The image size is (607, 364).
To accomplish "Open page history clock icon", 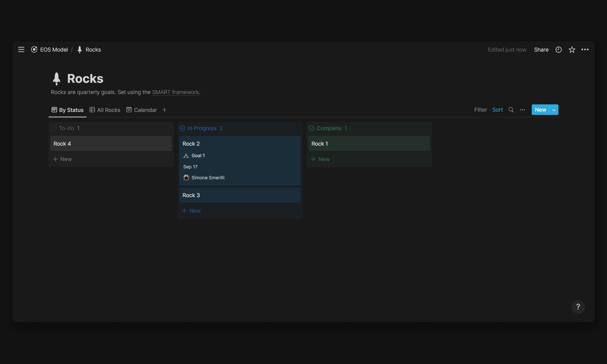I will 558,49.
